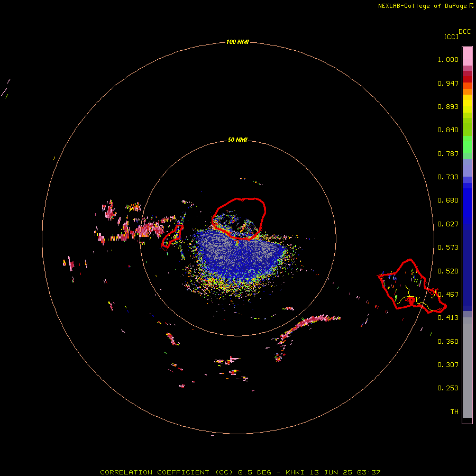This screenshot has width=476, height=476.
Task: Pick the light pink swatch beside 1.000
Action: tap(467, 57)
